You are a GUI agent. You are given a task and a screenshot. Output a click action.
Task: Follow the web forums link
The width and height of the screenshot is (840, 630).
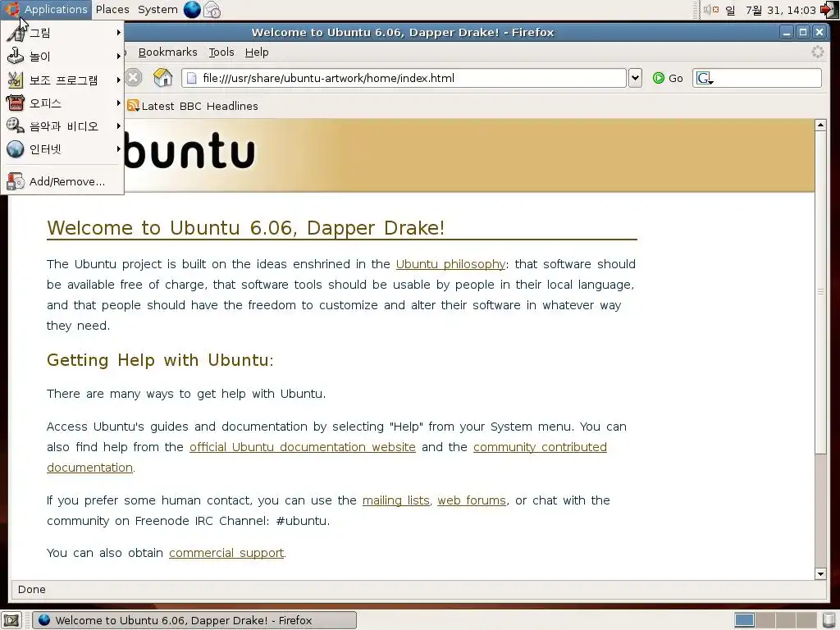472,500
